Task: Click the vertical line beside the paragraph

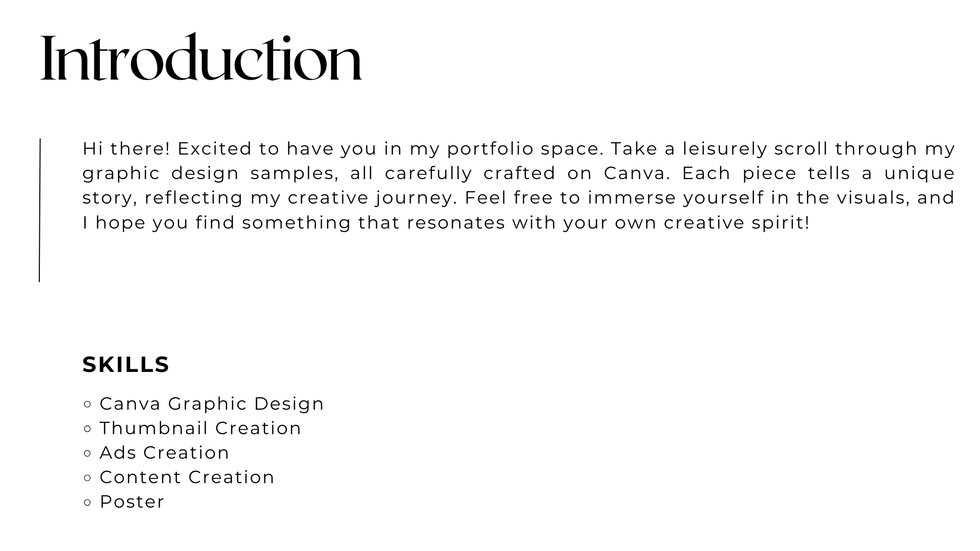Action: pos(40,210)
